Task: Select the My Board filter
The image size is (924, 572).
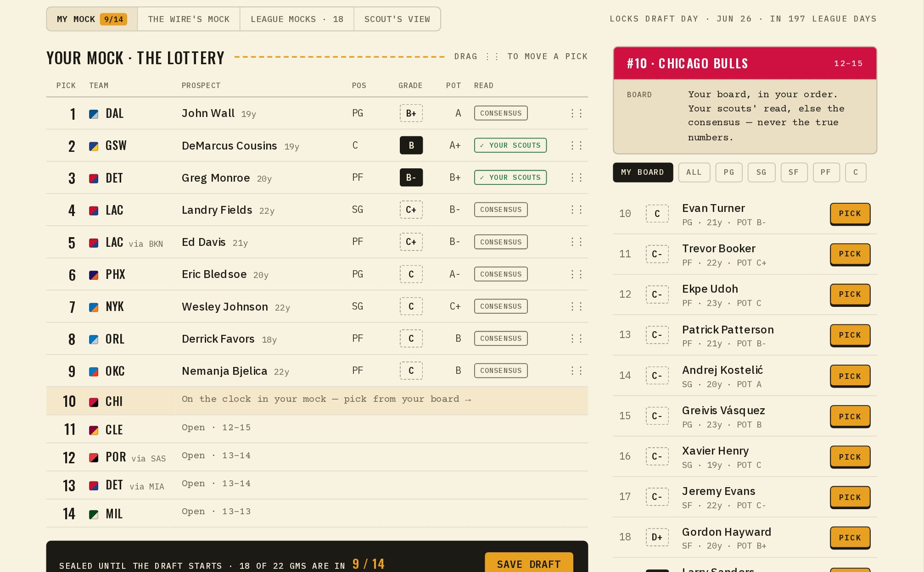Action: [x=643, y=172]
